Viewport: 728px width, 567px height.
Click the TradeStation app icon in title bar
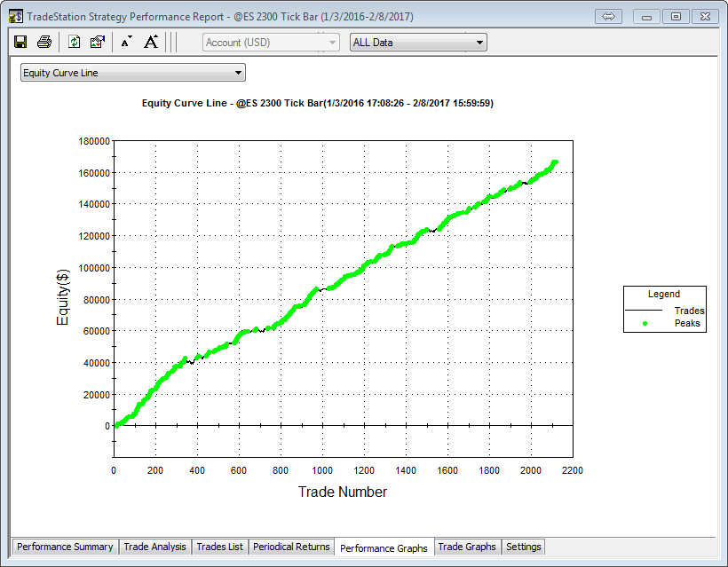coord(15,16)
